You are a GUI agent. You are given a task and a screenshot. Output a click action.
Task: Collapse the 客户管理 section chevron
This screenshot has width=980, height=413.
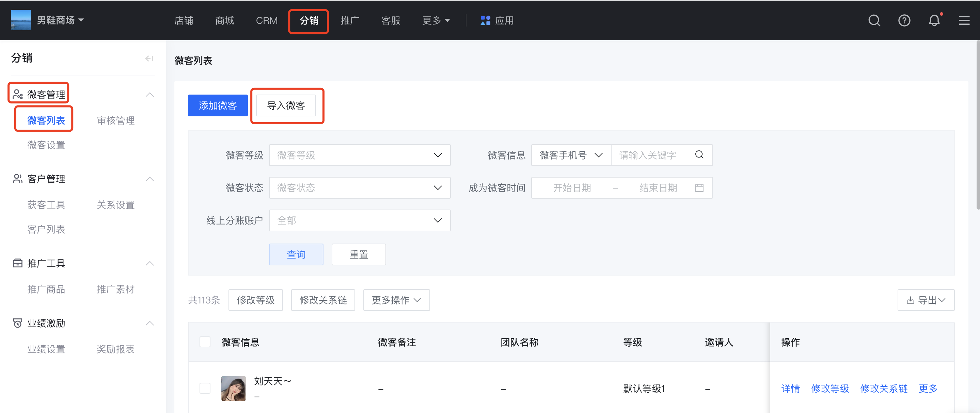point(150,179)
